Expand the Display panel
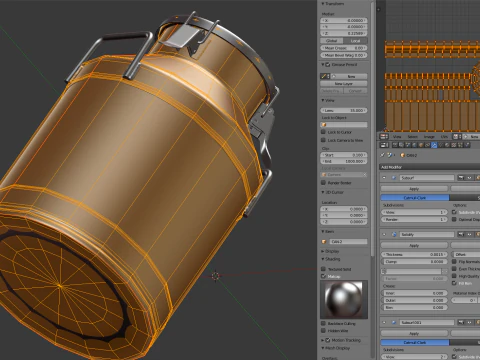 coord(323,251)
